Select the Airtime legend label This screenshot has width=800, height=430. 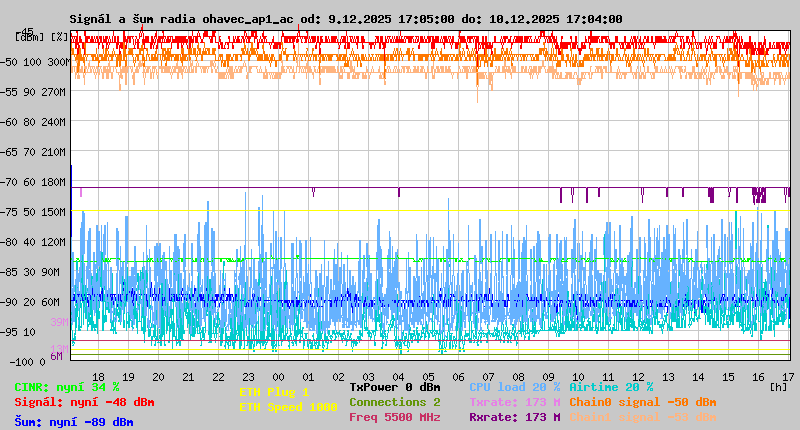[611, 387]
